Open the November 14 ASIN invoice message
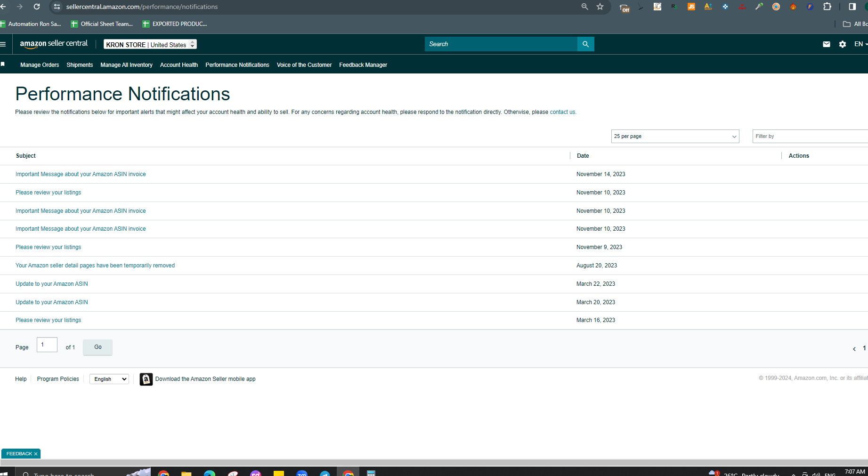 coord(81,174)
